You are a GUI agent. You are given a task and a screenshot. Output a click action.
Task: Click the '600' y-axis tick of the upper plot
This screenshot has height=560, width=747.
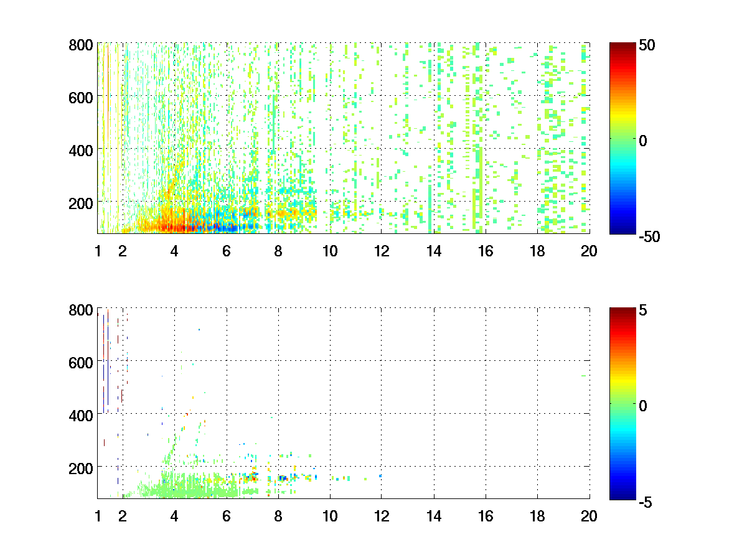click(81, 97)
